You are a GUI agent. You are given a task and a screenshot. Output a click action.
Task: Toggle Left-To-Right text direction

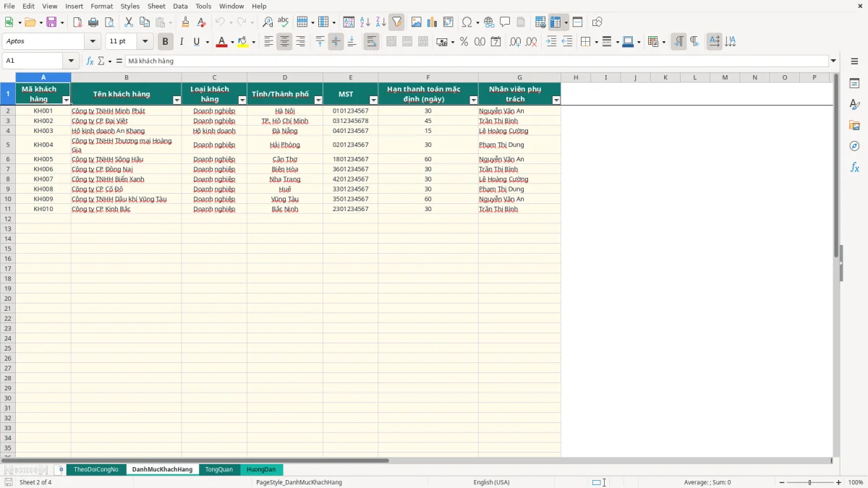[x=678, y=42]
